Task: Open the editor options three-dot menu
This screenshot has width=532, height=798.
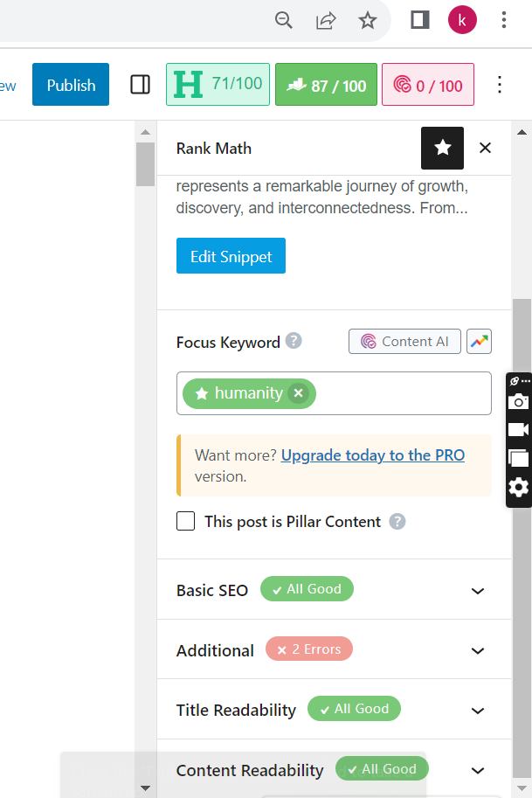Action: pyautogui.click(x=500, y=85)
